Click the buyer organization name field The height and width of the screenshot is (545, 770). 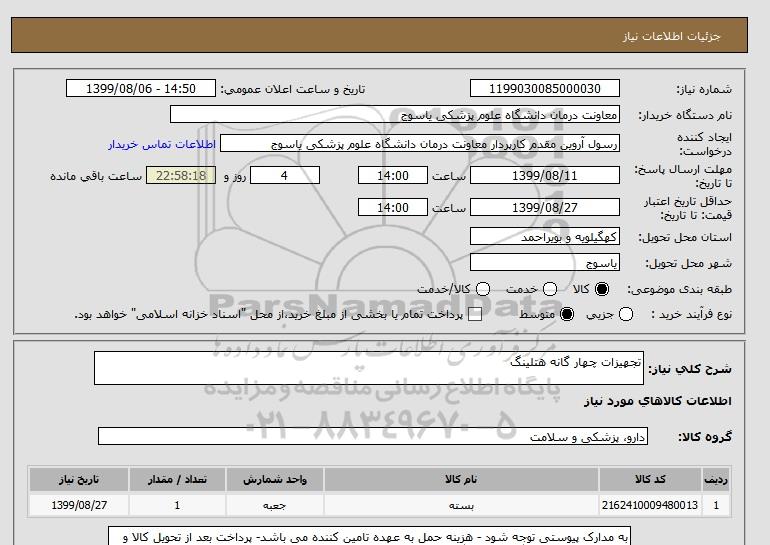click(395, 114)
